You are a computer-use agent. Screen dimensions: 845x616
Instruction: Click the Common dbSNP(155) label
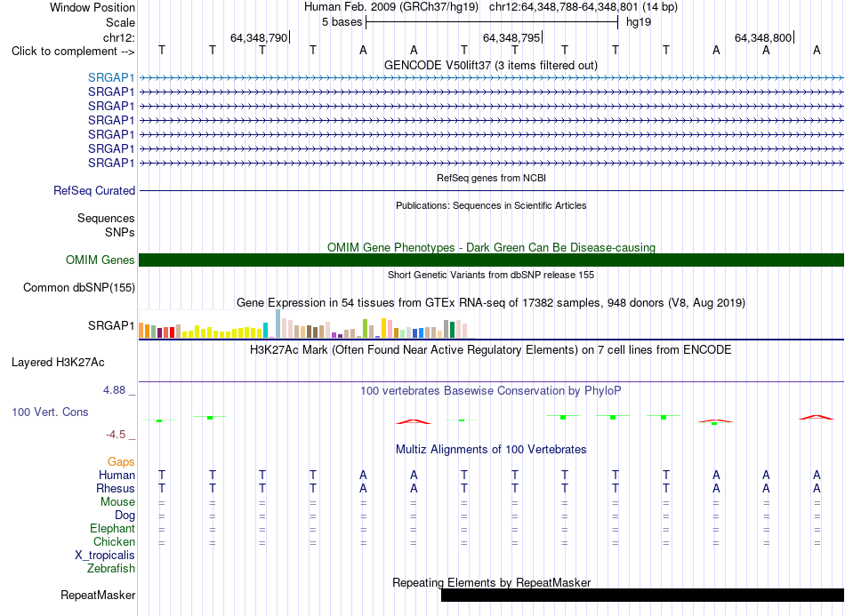point(78,287)
